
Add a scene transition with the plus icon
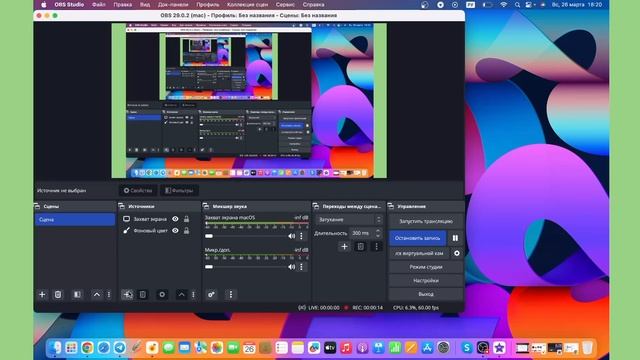pos(344,247)
